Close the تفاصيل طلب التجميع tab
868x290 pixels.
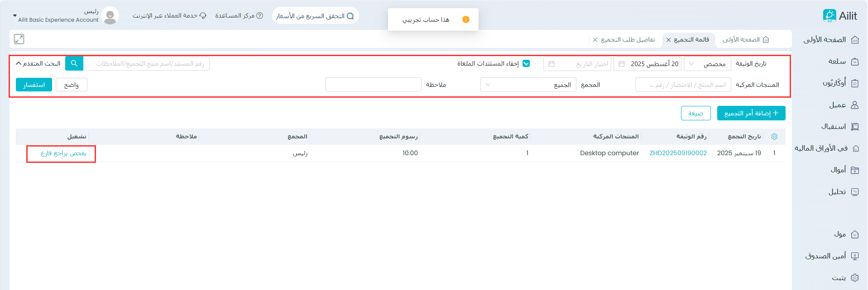tap(595, 40)
